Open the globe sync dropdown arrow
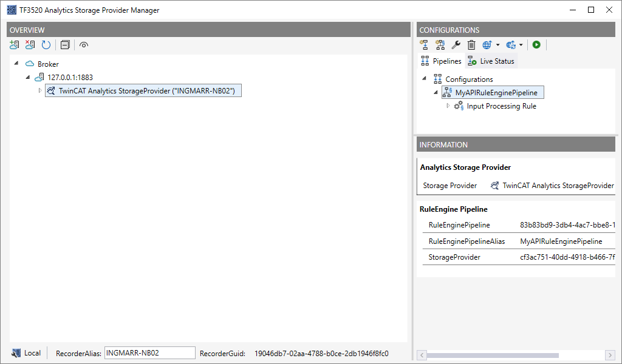This screenshot has height=364, width=622. coord(521,45)
